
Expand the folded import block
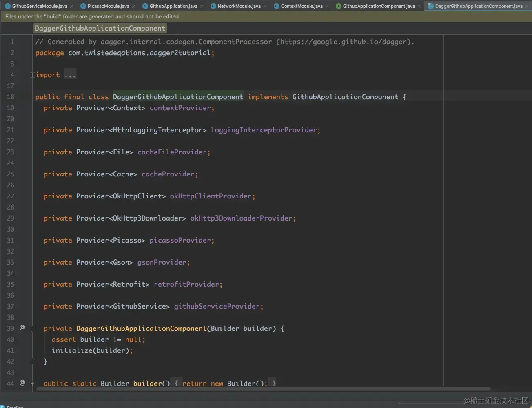click(x=32, y=75)
